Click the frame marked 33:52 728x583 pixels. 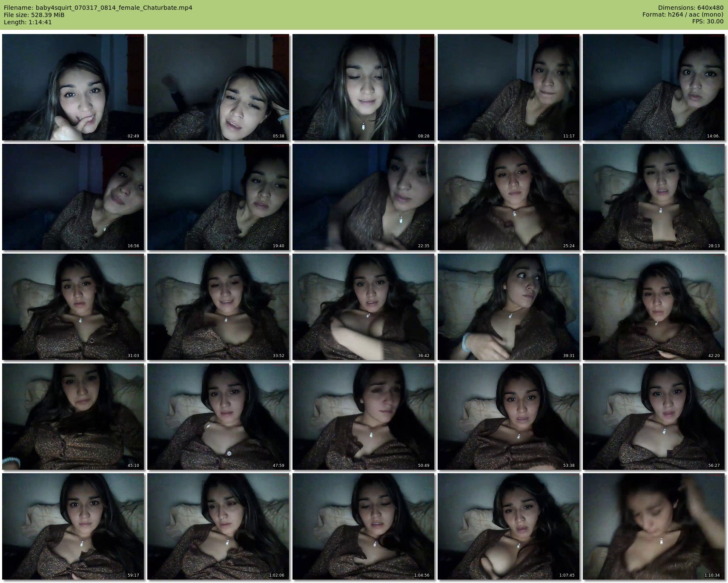tap(218, 307)
